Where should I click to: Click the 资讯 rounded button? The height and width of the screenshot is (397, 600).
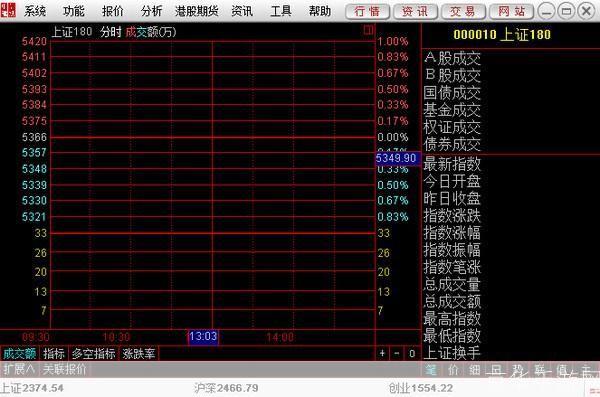coord(415,11)
